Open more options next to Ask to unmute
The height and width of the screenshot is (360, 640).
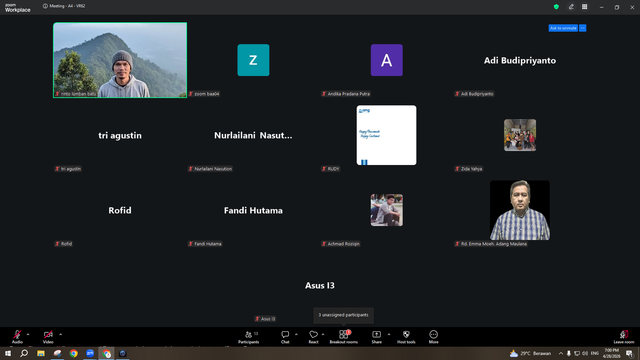(x=582, y=28)
